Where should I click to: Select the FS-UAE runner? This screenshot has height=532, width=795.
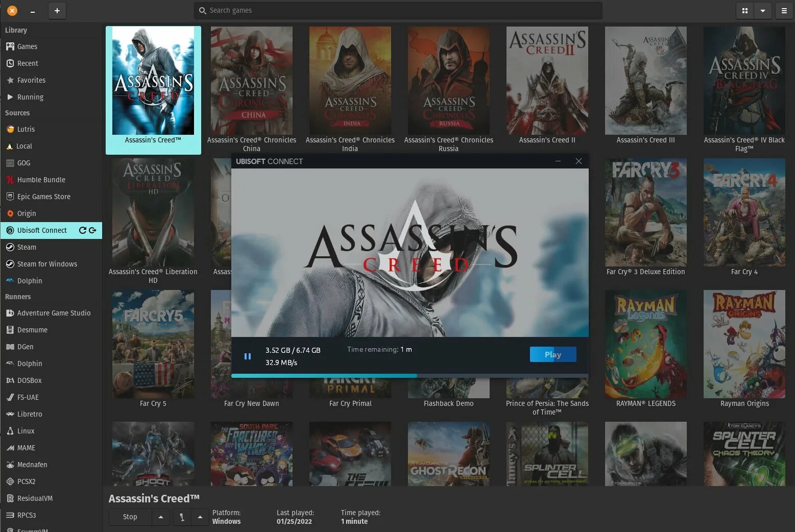pyautogui.click(x=51, y=397)
